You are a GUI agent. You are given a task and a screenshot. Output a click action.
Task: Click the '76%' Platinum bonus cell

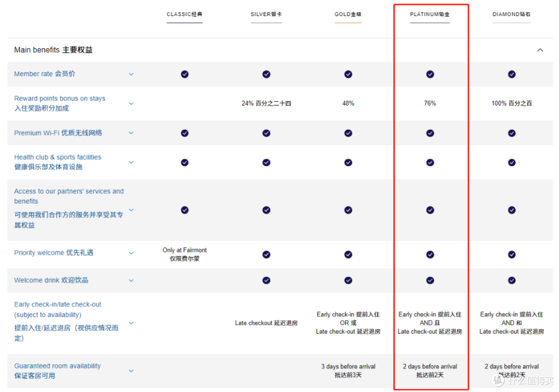[x=430, y=103]
